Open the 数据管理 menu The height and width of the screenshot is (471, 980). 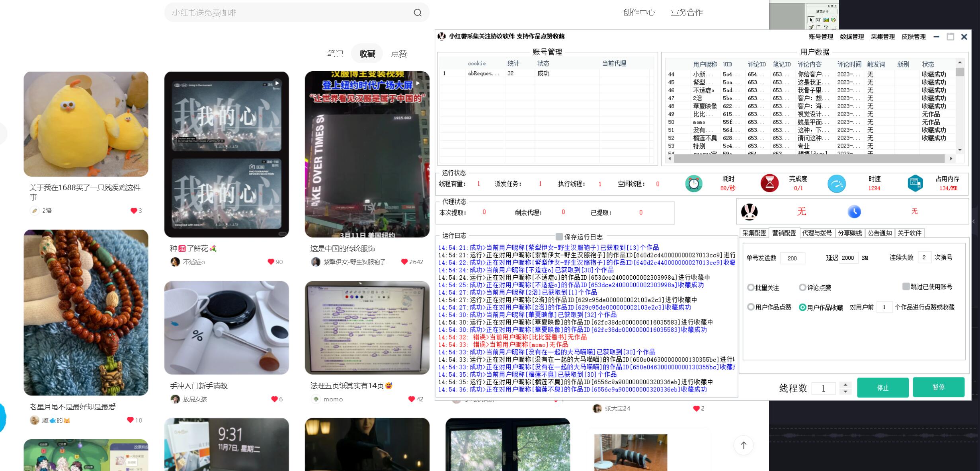[852, 37]
